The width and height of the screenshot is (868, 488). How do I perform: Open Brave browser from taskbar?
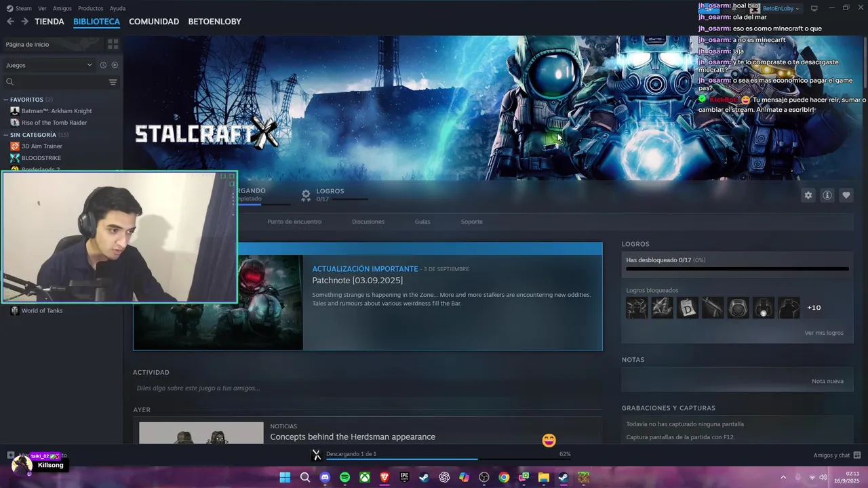coord(384,477)
